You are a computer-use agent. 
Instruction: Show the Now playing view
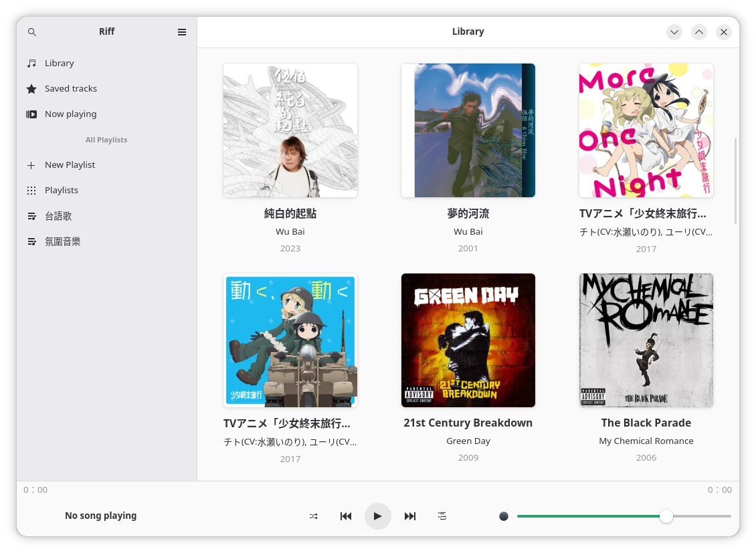pyautogui.click(x=70, y=114)
